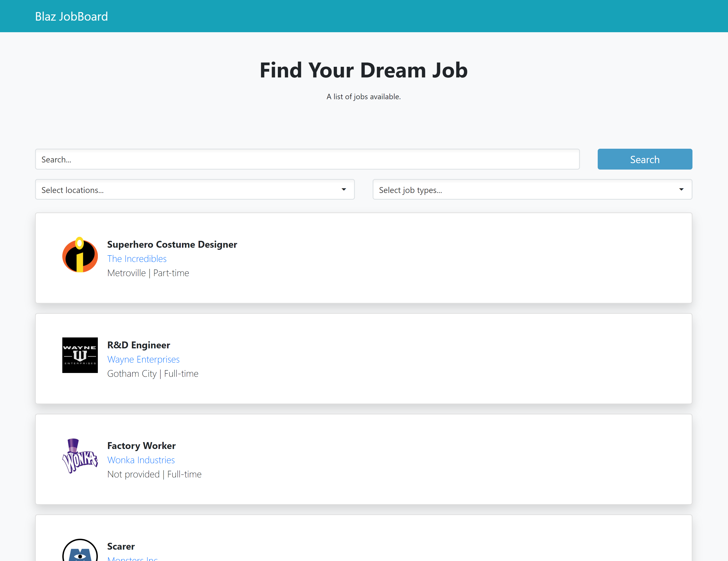Open the Factory Worker job title

(x=141, y=446)
